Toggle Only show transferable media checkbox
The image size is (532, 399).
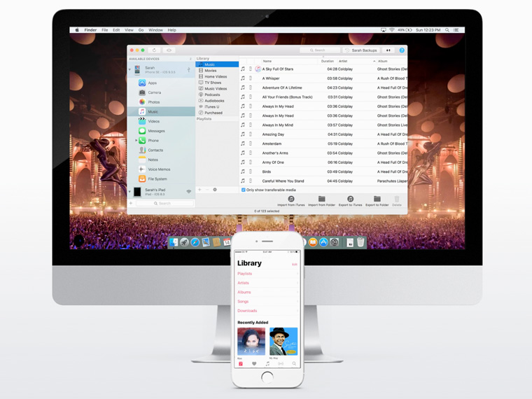(243, 190)
